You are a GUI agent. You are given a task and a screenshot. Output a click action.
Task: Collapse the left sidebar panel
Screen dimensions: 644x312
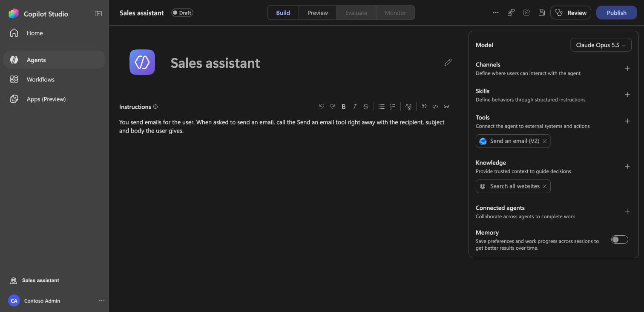98,14
